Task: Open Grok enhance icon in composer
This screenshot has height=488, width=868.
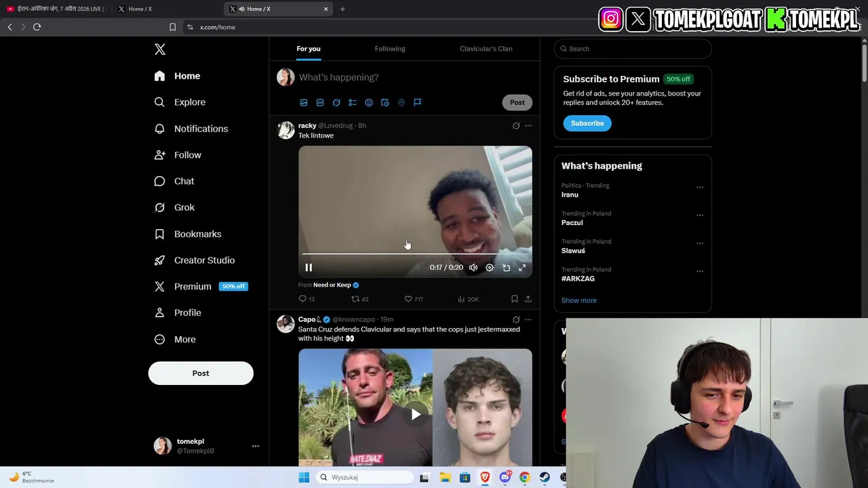Action: pyautogui.click(x=336, y=102)
